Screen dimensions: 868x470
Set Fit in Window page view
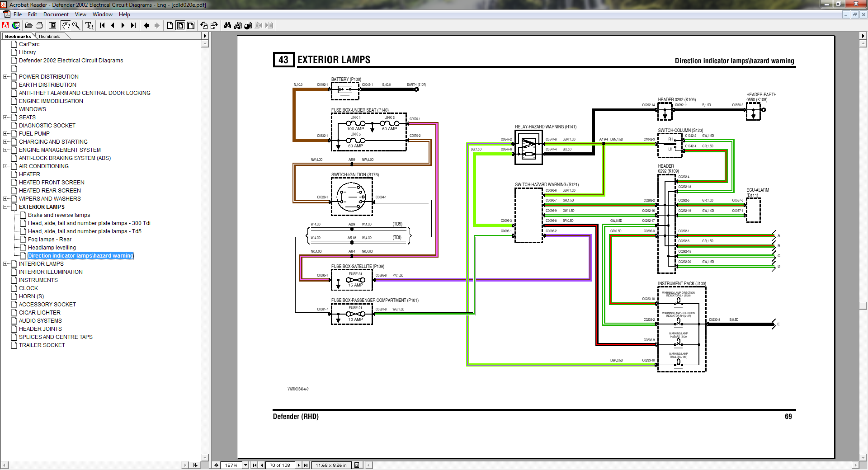[180, 25]
